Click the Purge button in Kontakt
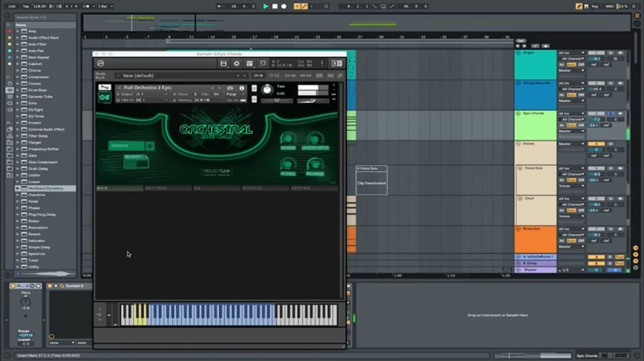Screen dimensions: 644x361 [233, 94]
